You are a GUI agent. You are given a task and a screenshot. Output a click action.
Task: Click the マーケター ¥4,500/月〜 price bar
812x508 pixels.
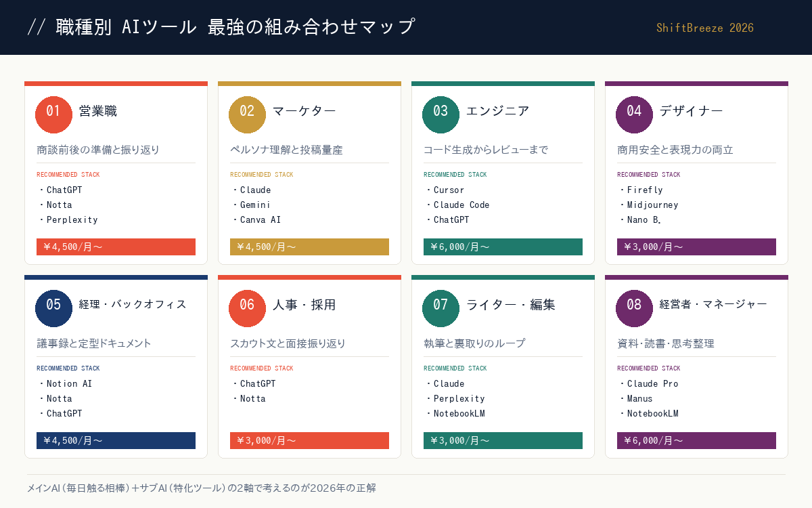point(309,247)
